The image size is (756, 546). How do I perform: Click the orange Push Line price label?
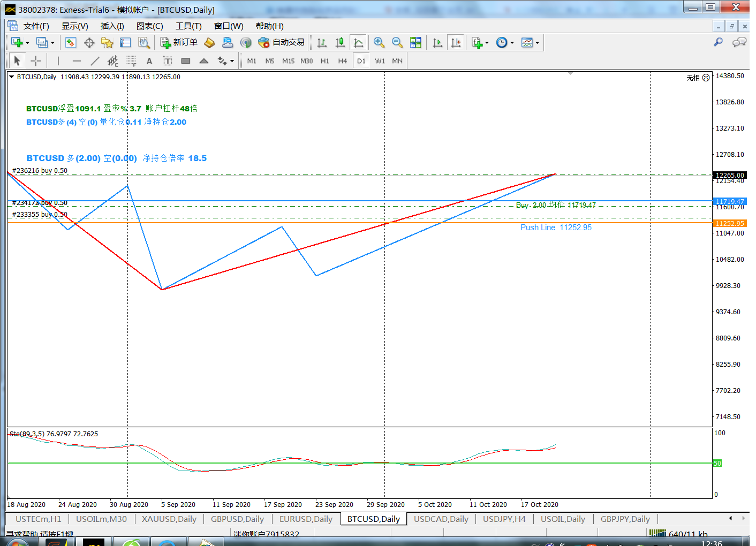click(730, 223)
